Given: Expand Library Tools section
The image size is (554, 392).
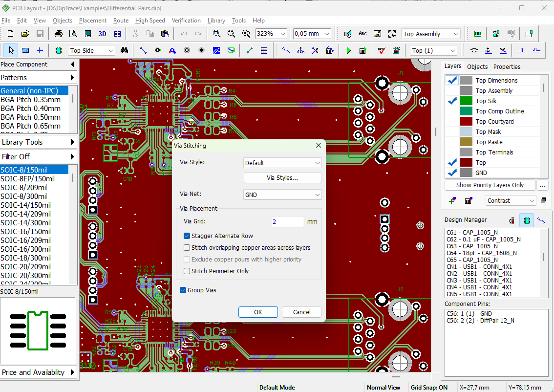Looking at the screenshot, I should coord(39,142).
